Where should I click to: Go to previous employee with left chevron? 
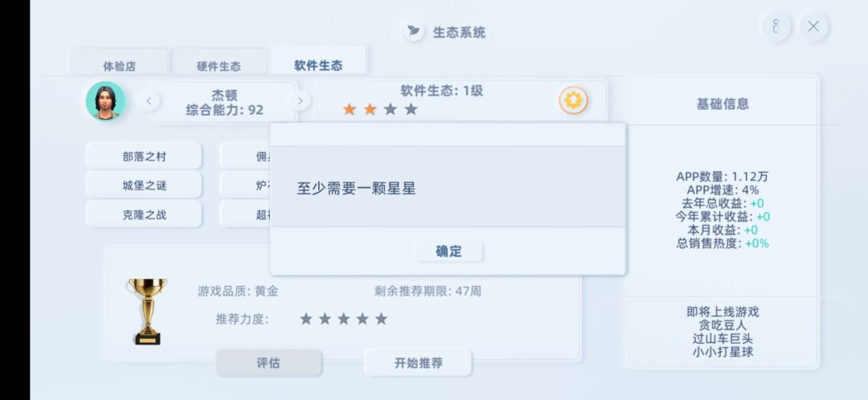(x=149, y=100)
